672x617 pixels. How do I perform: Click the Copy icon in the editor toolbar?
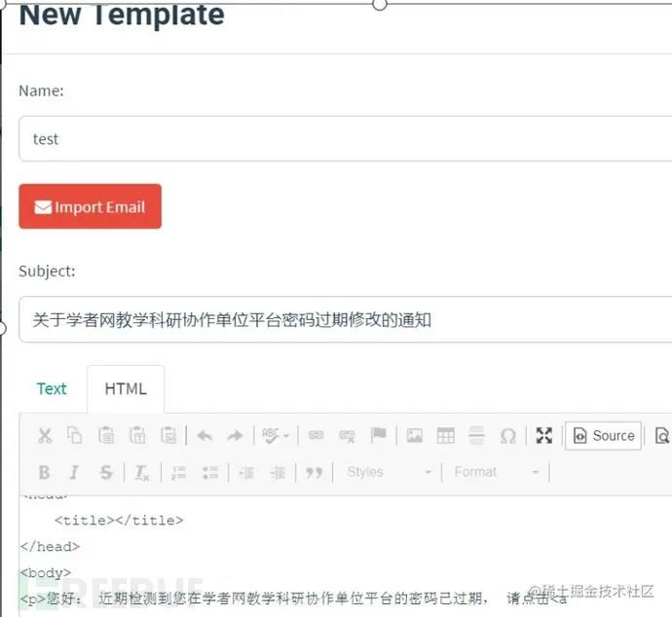[75, 435]
